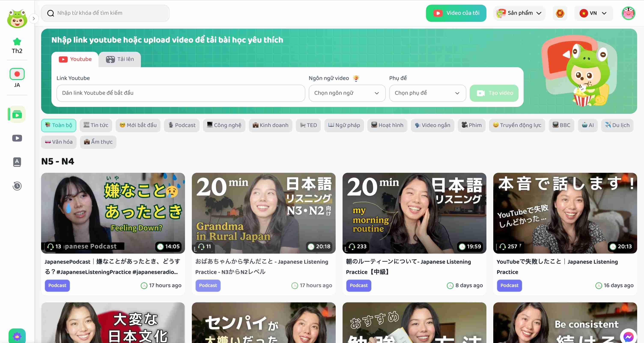Open the Chọn ngôn ngữ dropdown
Screen dimensions: 644x343
(x=347, y=93)
